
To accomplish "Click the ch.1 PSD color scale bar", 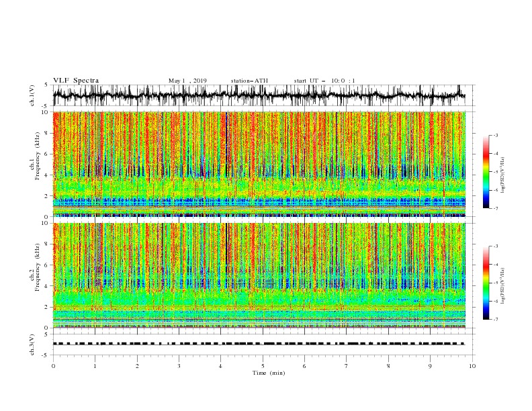I will pos(486,171).
